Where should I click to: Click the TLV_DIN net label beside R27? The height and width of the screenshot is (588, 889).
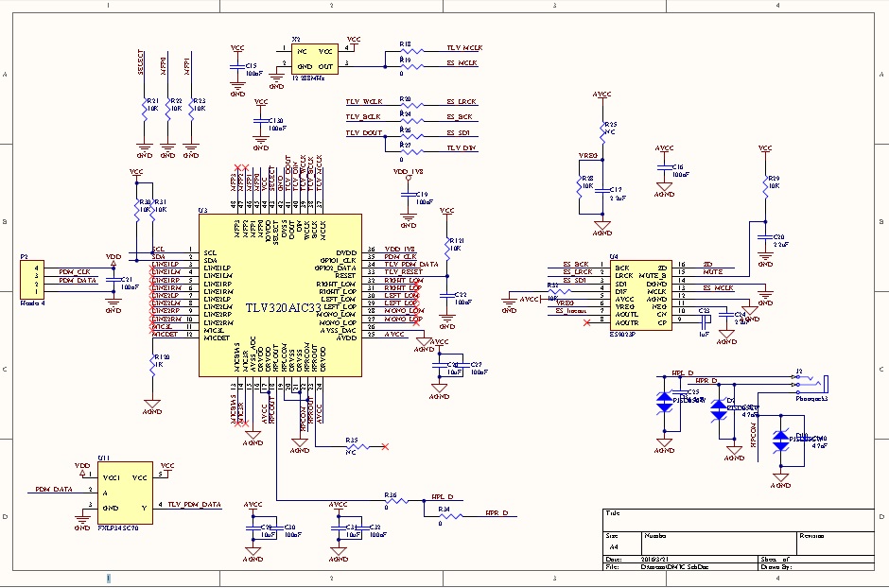[x=462, y=147]
